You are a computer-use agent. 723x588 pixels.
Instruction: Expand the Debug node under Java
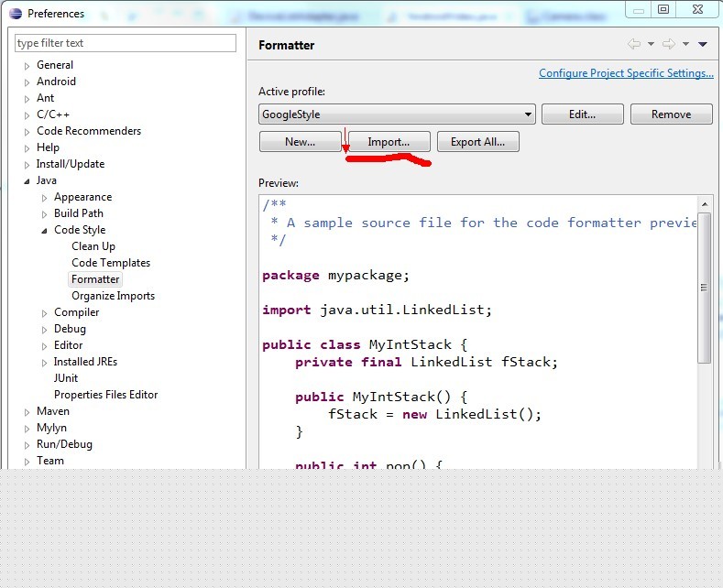pos(44,330)
